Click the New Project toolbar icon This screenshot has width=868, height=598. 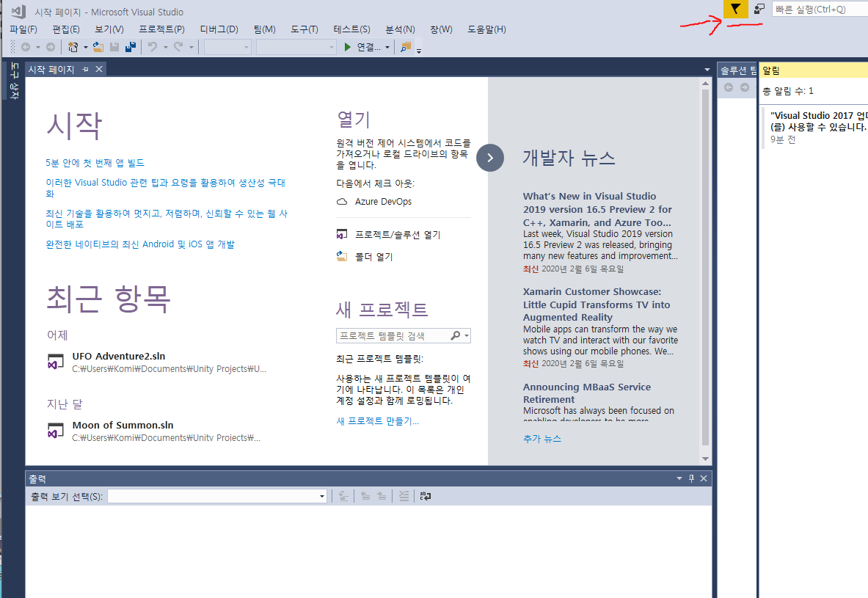73,47
